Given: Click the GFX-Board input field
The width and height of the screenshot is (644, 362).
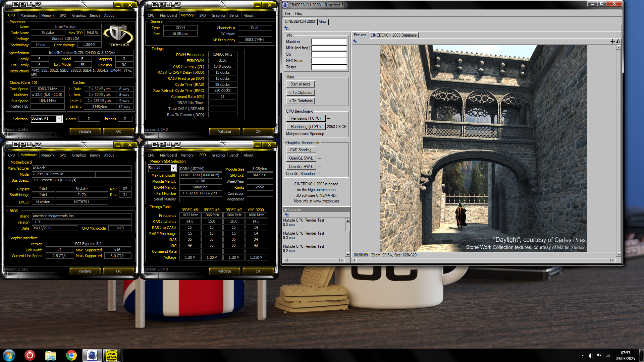Looking at the screenshot, I should coord(329,61).
